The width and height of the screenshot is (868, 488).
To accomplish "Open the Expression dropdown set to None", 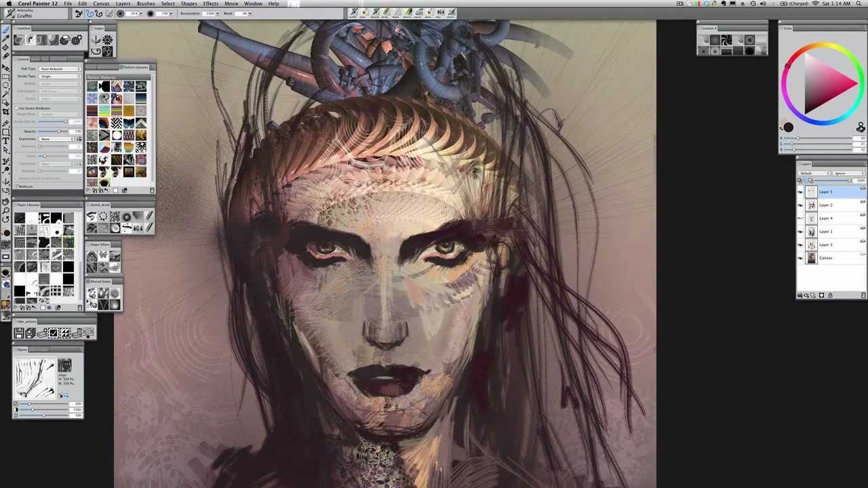I will (56, 139).
